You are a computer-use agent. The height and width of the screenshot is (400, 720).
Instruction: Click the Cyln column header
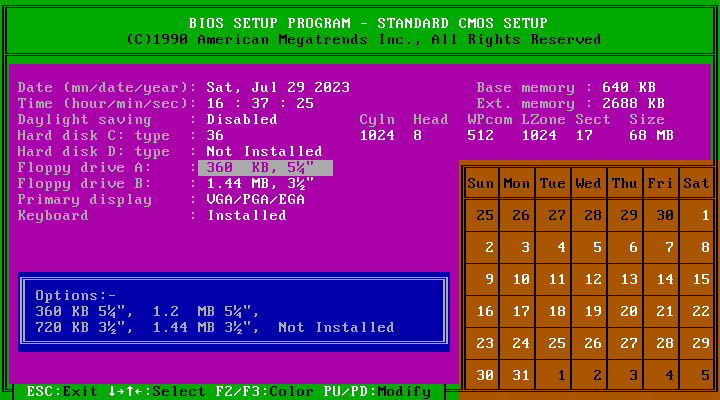tap(377, 119)
